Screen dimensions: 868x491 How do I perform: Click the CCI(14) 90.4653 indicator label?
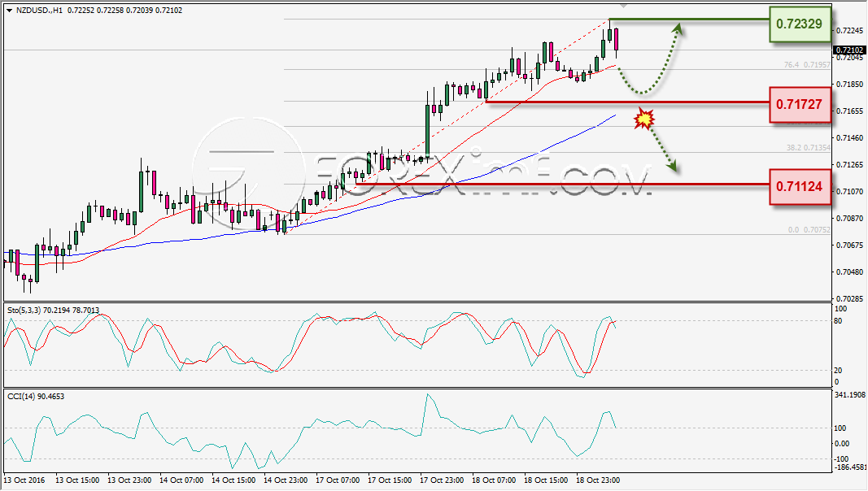(36, 397)
